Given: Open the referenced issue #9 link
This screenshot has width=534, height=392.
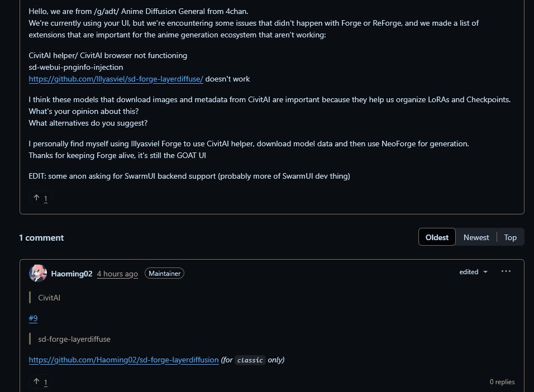Looking at the screenshot, I should (33, 318).
